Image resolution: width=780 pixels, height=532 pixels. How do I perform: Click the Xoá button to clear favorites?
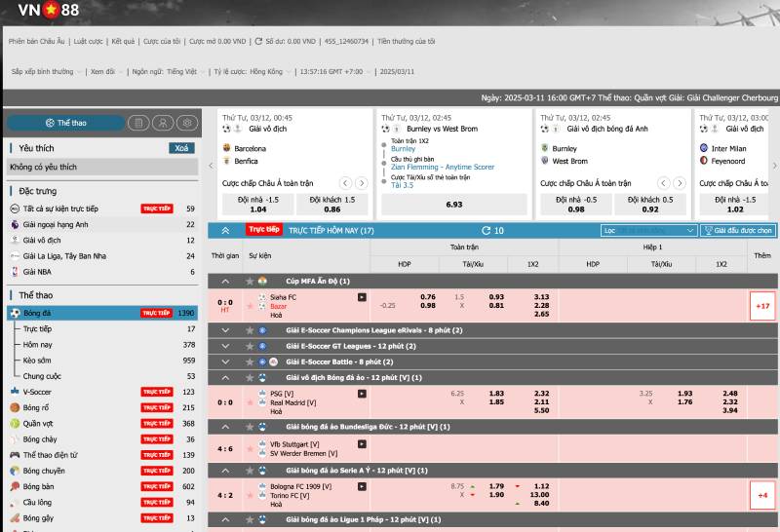(180, 148)
